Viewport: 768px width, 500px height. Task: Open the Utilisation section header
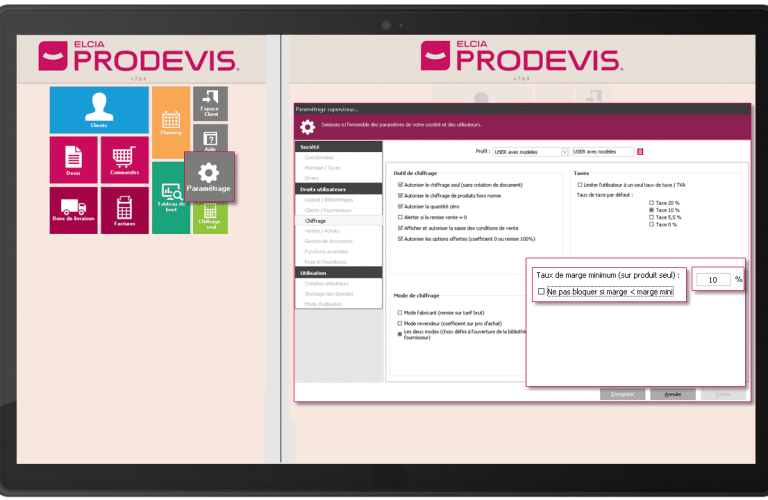338,273
